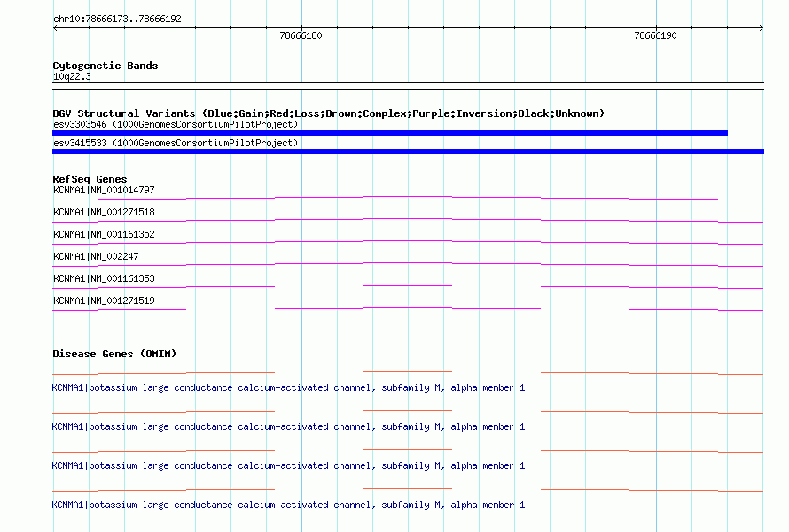
Task: Click the blue gain bar for esv3303546
Action: 390,133
